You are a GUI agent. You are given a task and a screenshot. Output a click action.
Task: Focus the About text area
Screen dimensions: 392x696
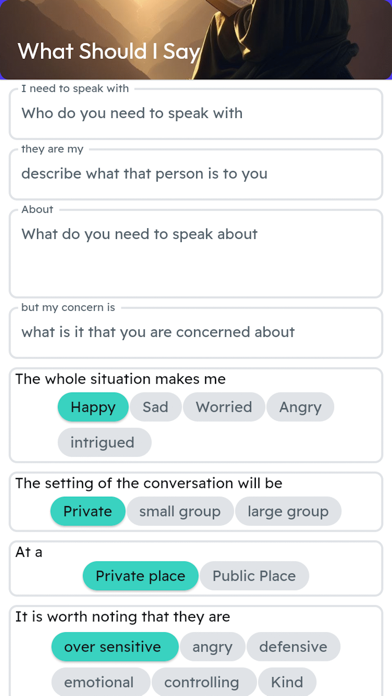[x=196, y=253]
